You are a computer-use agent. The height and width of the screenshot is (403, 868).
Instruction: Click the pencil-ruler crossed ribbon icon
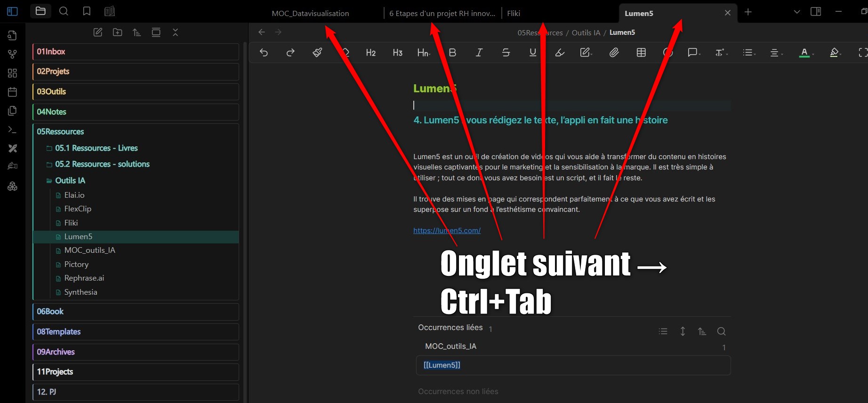[13, 148]
